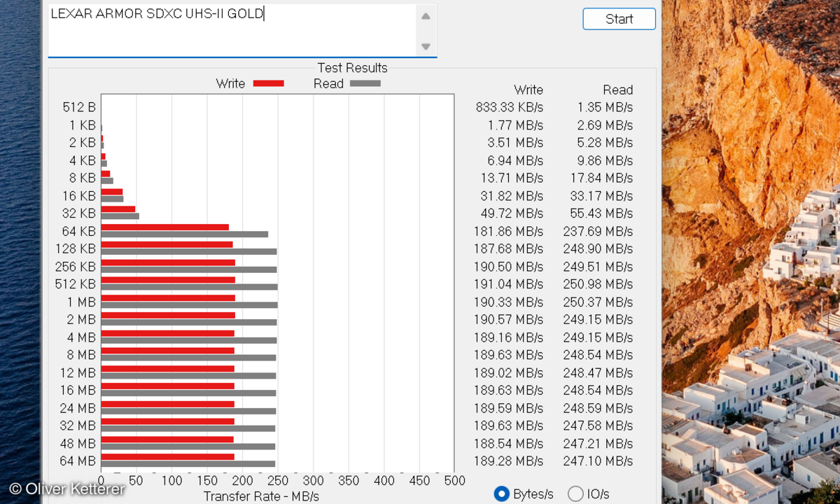Image resolution: width=840 pixels, height=504 pixels.
Task: Click the gray Read legend swatch
Action: [x=365, y=83]
